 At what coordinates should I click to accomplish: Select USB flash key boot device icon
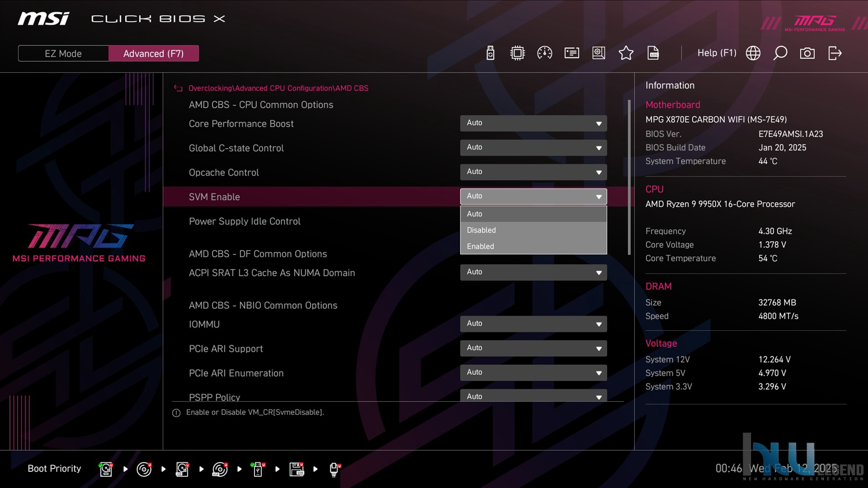[x=258, y=469]
